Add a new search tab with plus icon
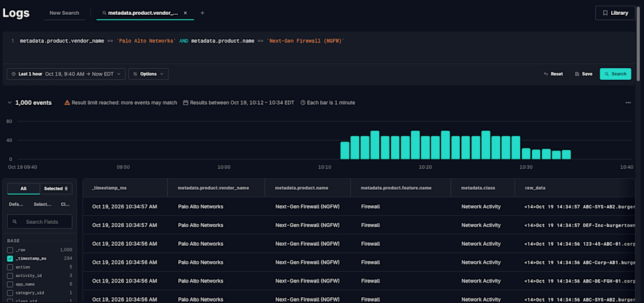This screenshot has width=644, height=303. click(x=202, y=13)
